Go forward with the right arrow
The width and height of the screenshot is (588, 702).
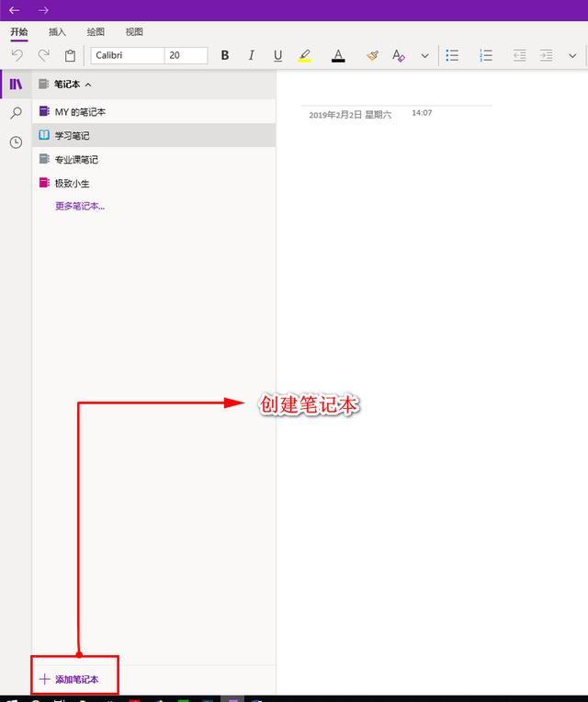coord(43,10)
